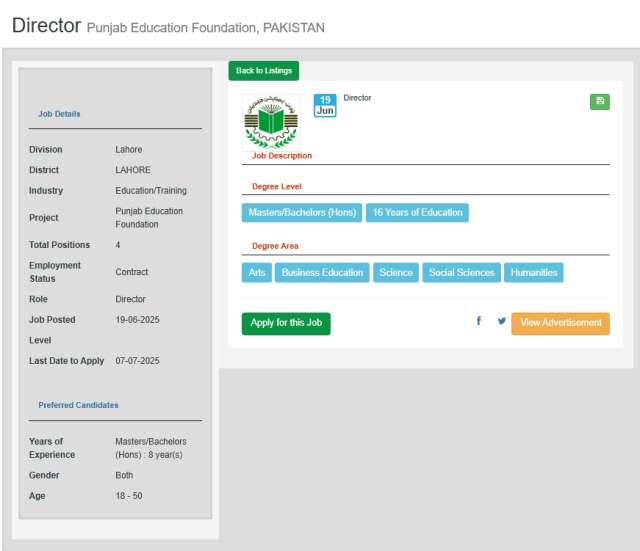Click the Degree Area section label
Screen dimensions: 640x551
(x=275, y=246)
